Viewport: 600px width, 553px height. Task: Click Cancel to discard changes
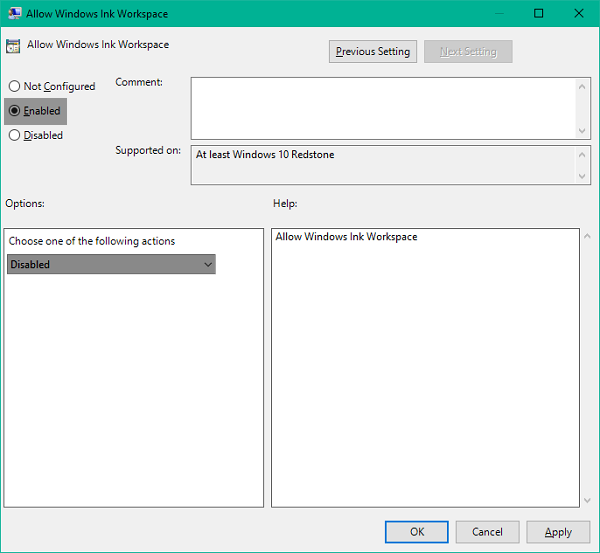pyautogui.click(x=487, y=532)
